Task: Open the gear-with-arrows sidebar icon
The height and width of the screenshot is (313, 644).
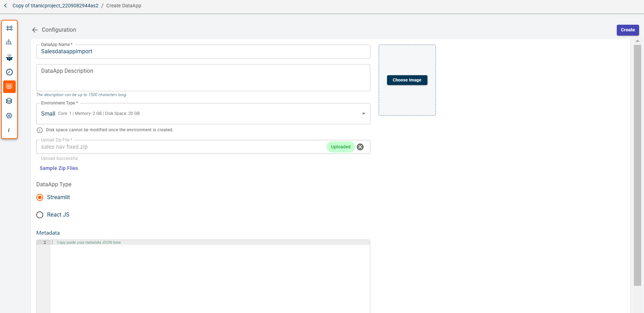Action: 9,57
